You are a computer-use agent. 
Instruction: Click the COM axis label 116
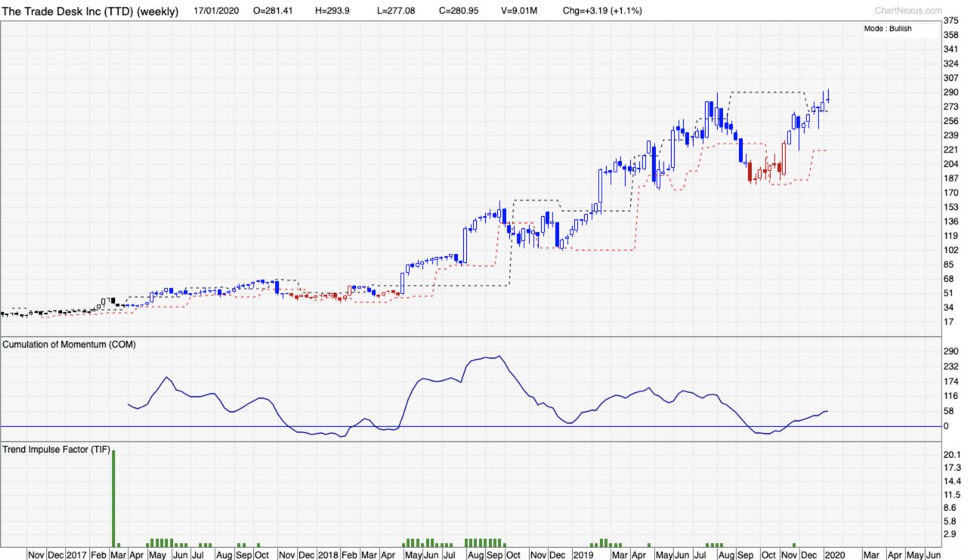coord(951,396)
